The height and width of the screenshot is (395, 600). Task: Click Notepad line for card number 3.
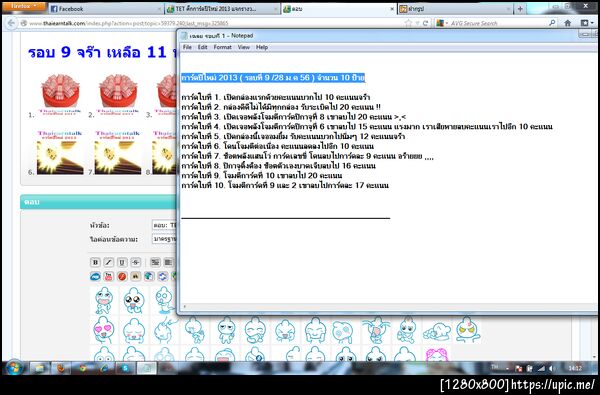tap(293, 117)
